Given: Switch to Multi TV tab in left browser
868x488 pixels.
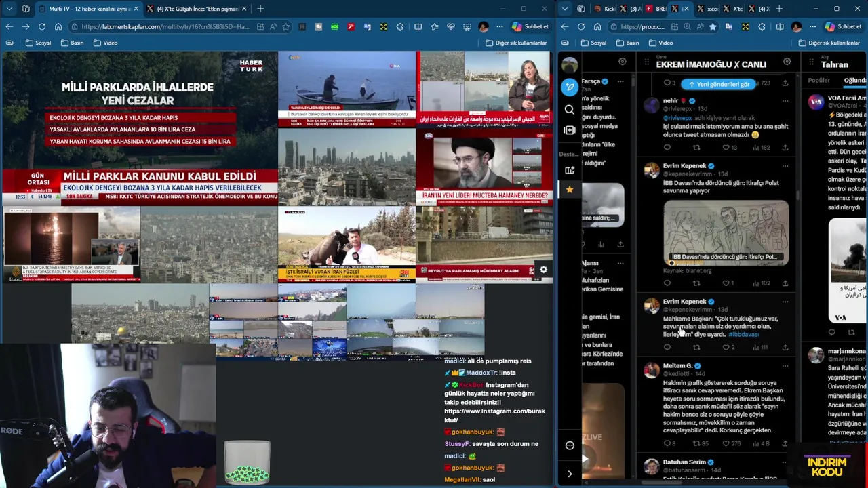Looking at the screenshot, I should pos(88,9).
